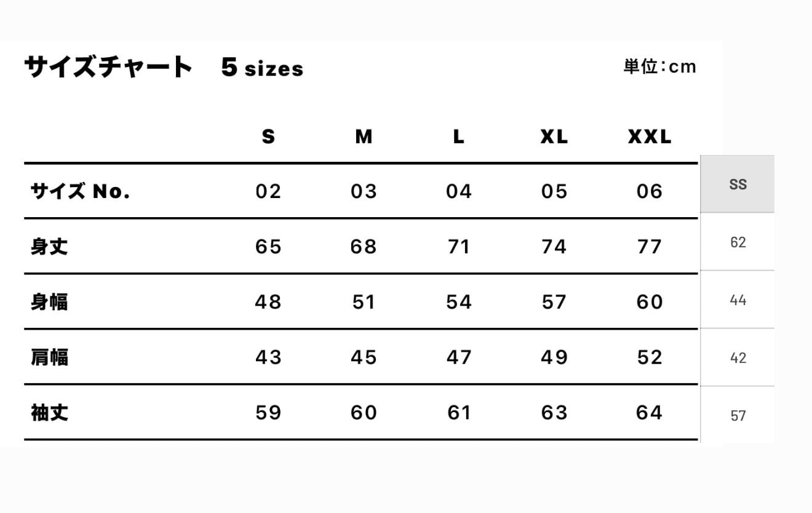
Task: Select the M size column header
Action: point(364,137)
